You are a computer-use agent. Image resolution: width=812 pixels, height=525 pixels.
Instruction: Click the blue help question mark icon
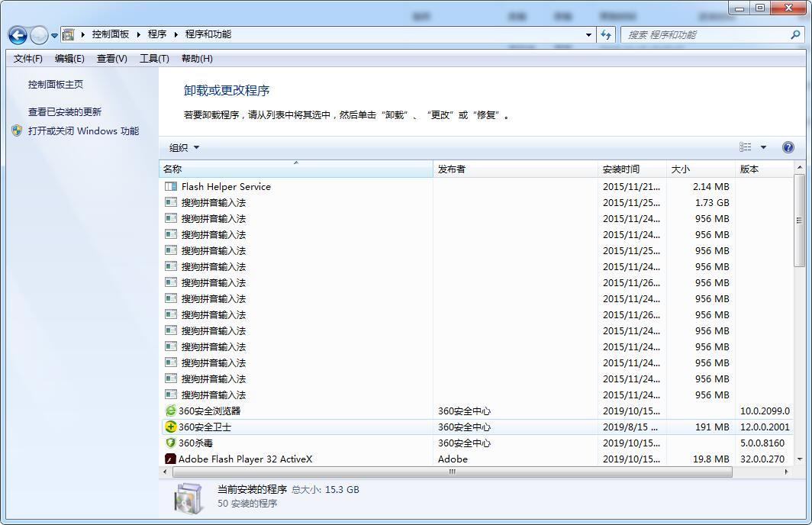(x=788, y=147)
